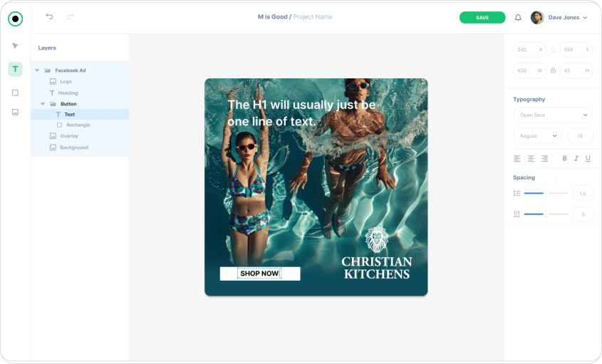Viewport: 602px width, 364px height.
Task: Pick the image insert tool
Action: coord(15,112)
